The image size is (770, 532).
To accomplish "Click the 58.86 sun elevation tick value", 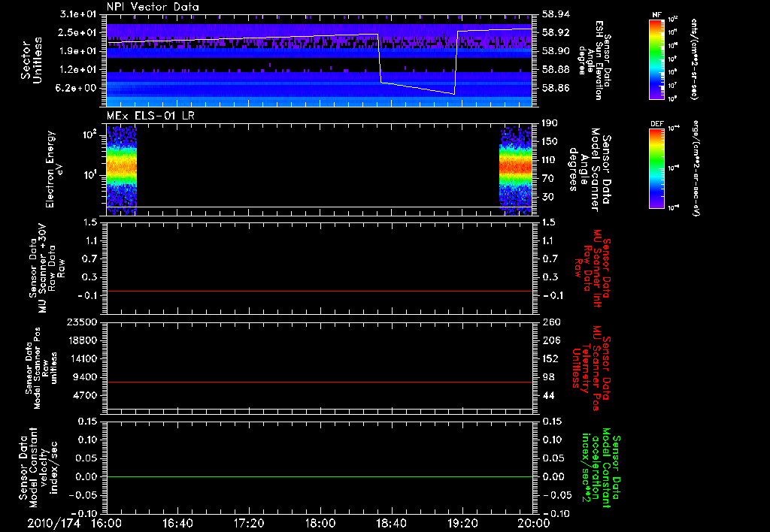I will (x=556, y=89).
